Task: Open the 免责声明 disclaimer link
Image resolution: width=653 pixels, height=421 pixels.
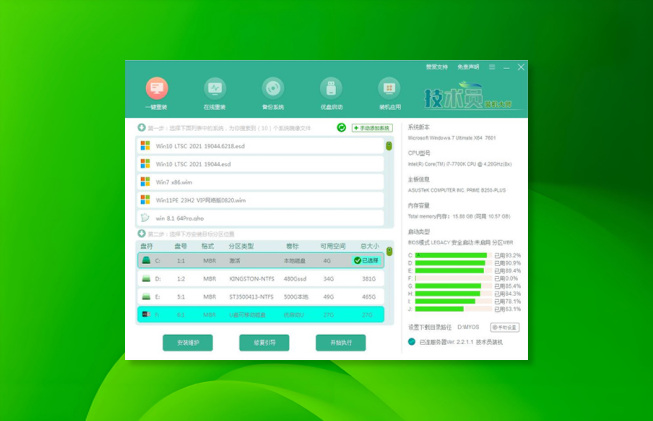Action: [x=468, y=67]
